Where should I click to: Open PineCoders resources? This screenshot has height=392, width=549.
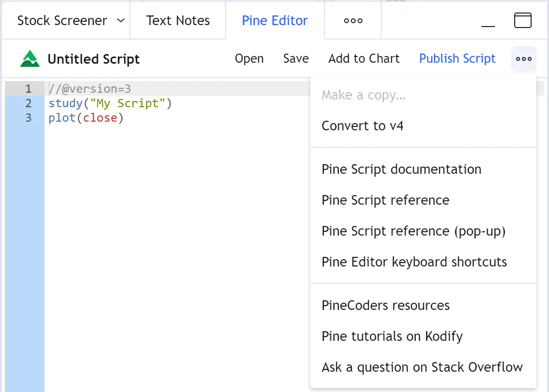pos(385,306)
